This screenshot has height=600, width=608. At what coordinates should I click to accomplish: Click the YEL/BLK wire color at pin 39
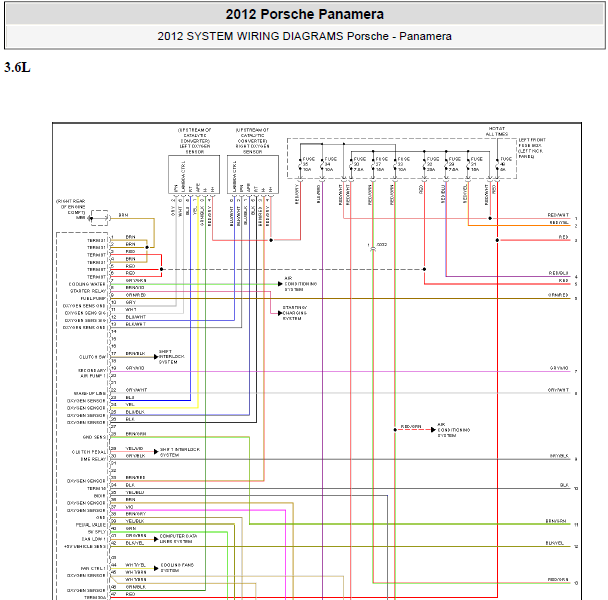[x=135, y=521]
